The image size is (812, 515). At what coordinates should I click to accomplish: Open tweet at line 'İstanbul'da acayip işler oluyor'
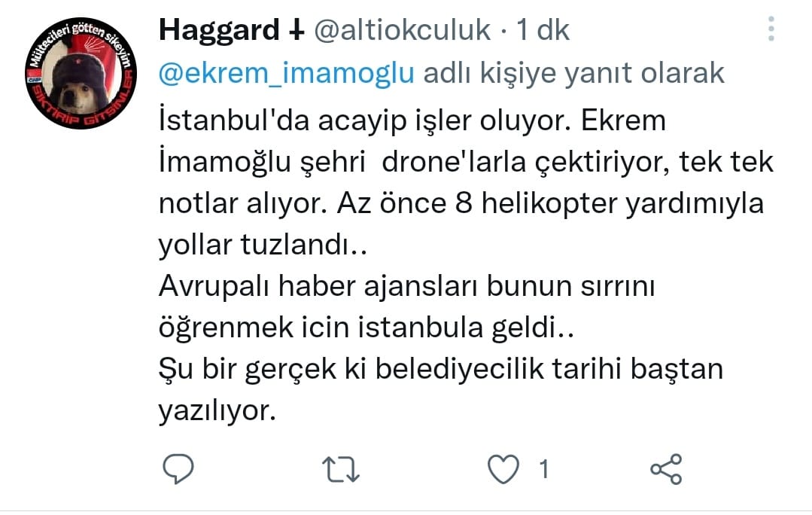412,120
